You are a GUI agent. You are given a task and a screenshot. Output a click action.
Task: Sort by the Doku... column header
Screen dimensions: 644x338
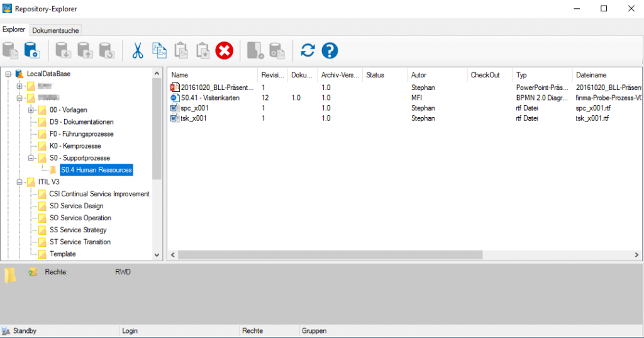[303, 75]
